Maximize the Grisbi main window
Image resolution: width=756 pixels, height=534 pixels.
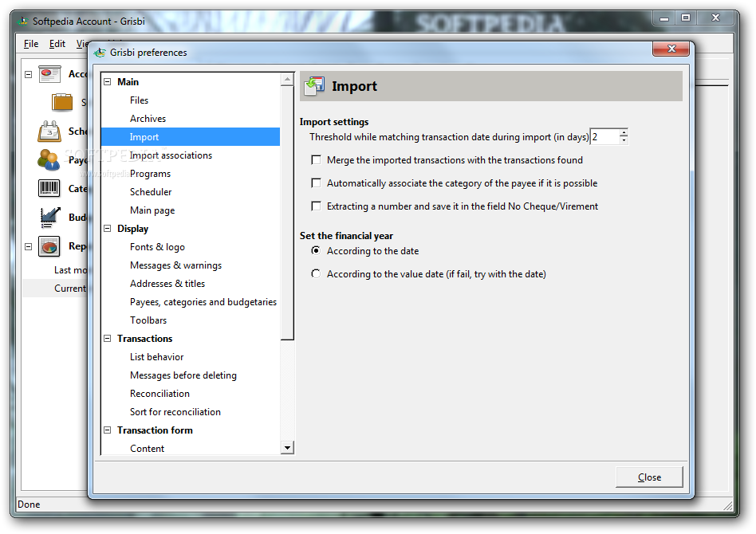(x=686, y=18)
